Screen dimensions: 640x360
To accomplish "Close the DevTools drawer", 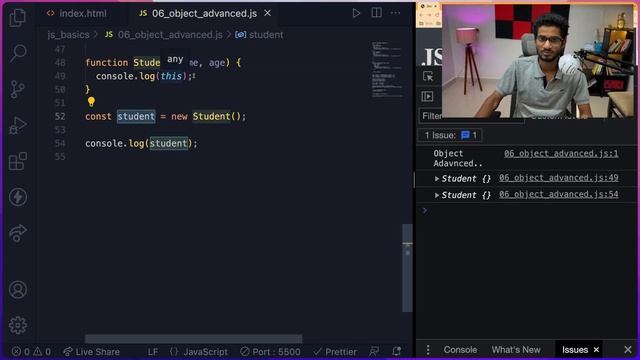I will 628,350.
